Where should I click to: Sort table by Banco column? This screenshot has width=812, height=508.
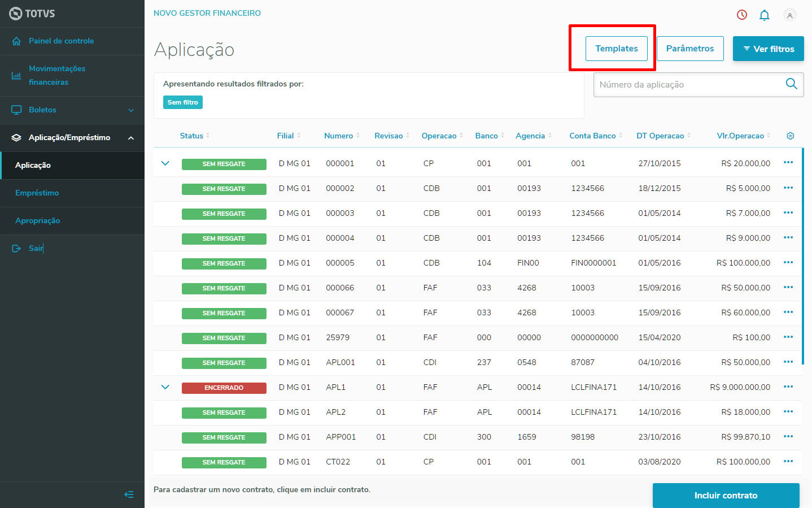click(x=490, y=136)
